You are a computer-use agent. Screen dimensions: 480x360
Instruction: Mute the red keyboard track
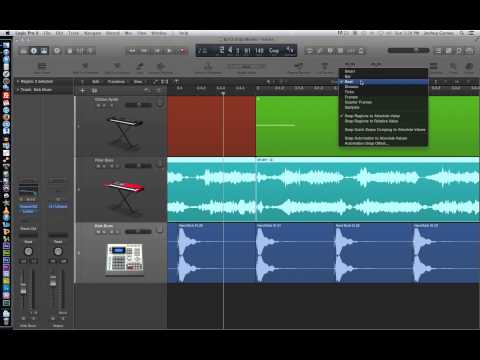[98, 166]
